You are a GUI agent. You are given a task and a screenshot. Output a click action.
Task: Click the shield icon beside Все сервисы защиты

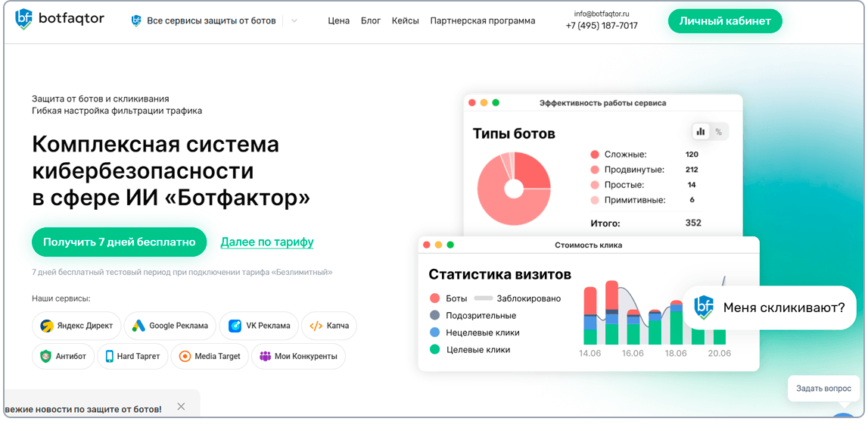click(x=136, y=20)
